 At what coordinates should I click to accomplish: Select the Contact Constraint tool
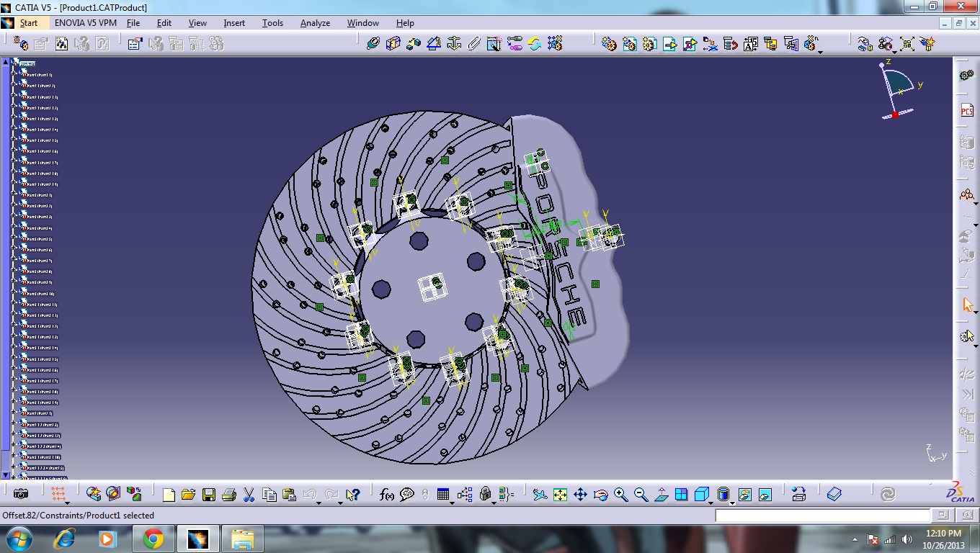pos(393,44)
